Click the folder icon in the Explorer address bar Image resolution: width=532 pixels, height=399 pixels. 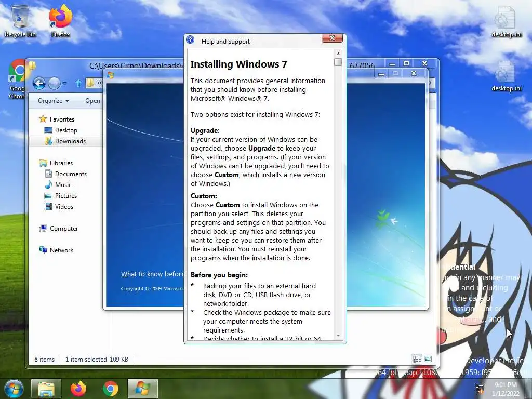[x=90, y=83]
